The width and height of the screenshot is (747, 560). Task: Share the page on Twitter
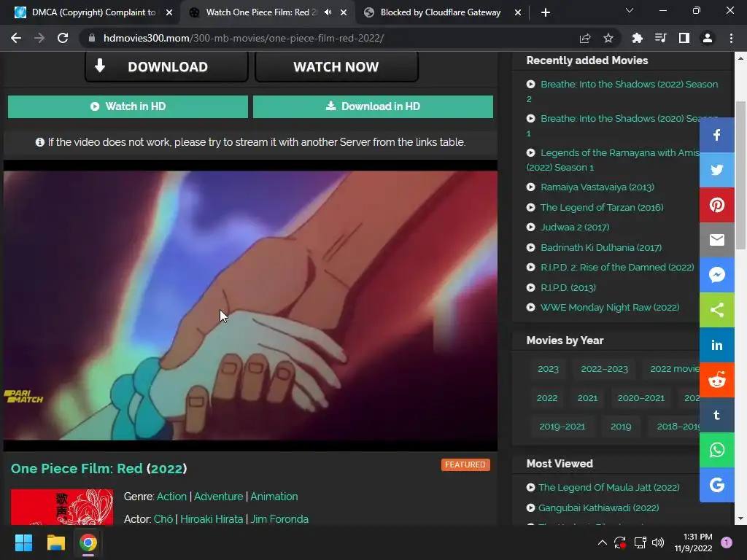point(716,170)
